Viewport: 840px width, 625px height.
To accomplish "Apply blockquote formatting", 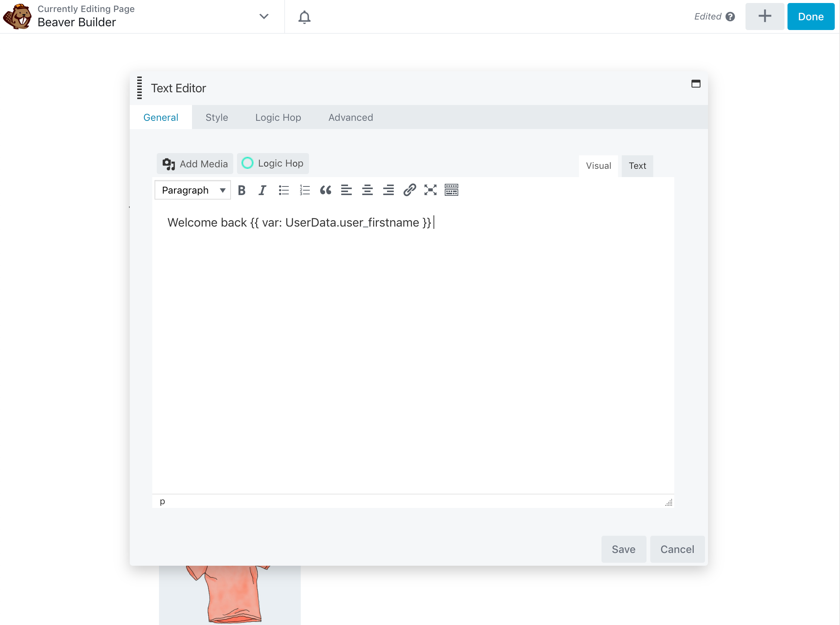I will (325, 190).
